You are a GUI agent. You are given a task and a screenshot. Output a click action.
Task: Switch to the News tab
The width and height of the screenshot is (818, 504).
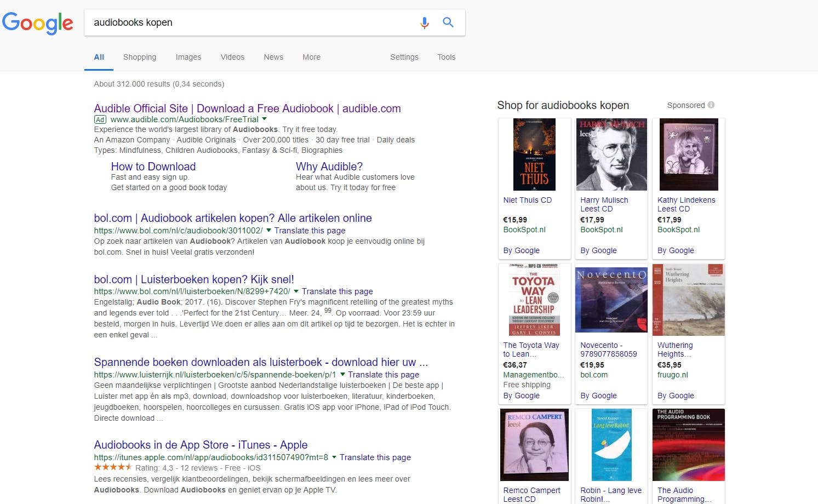(x=273, y=57)
